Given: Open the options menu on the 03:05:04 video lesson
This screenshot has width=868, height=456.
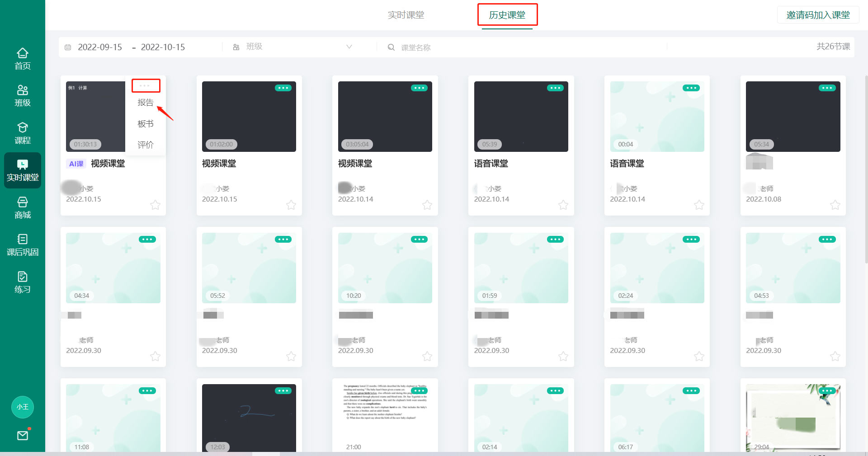Looking at the screenshot, I should (419, 88).
